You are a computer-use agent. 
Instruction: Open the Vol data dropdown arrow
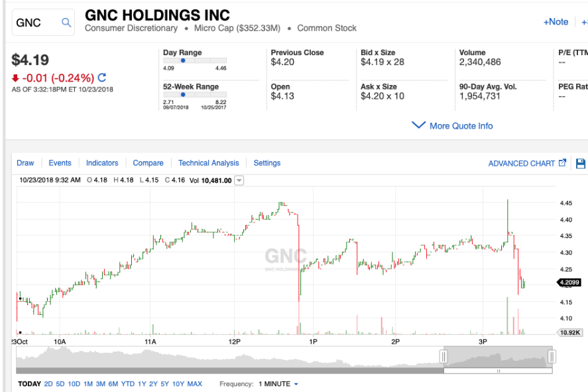coord(239,180)
